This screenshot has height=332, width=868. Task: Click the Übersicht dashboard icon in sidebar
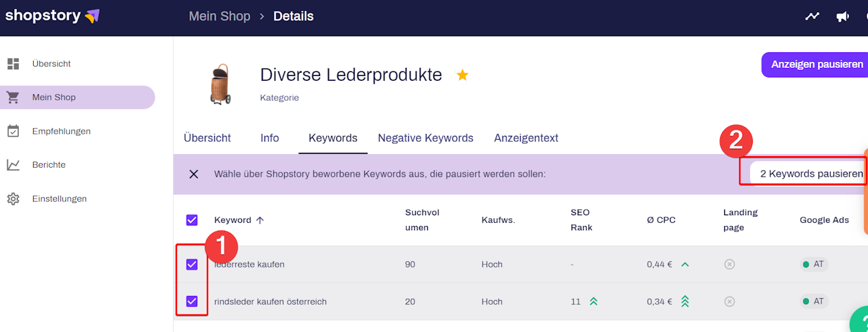point(14,64)
